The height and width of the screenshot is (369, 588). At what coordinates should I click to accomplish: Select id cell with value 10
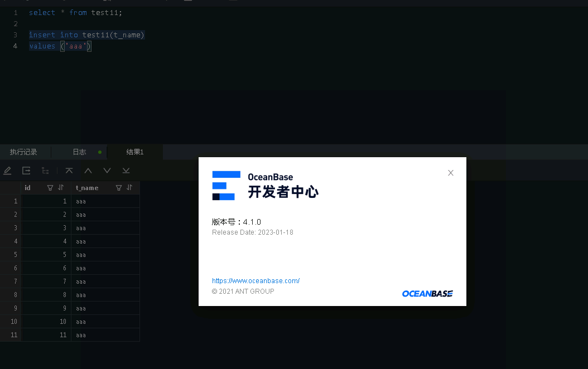click(46, 322)
